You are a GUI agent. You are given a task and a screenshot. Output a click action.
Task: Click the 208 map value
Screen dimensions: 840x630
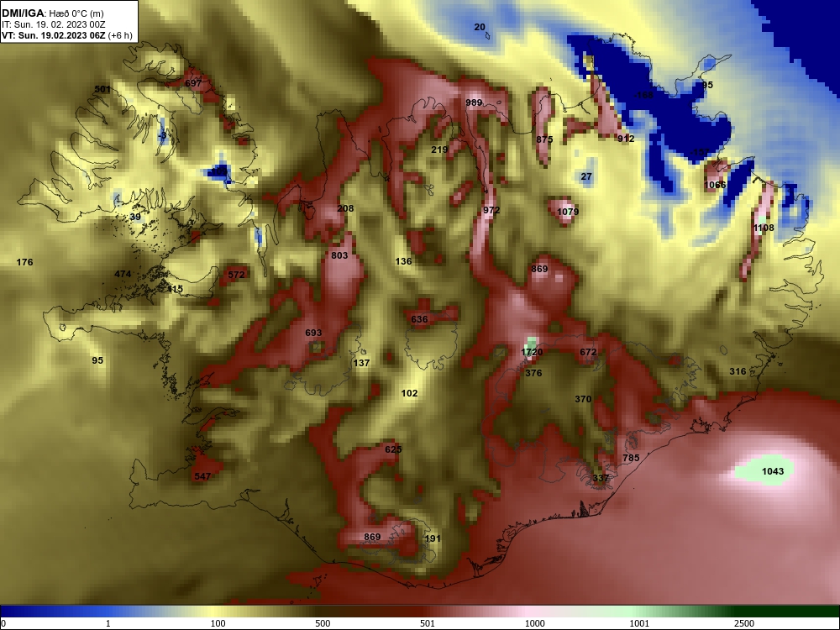(x=345, y=207)
